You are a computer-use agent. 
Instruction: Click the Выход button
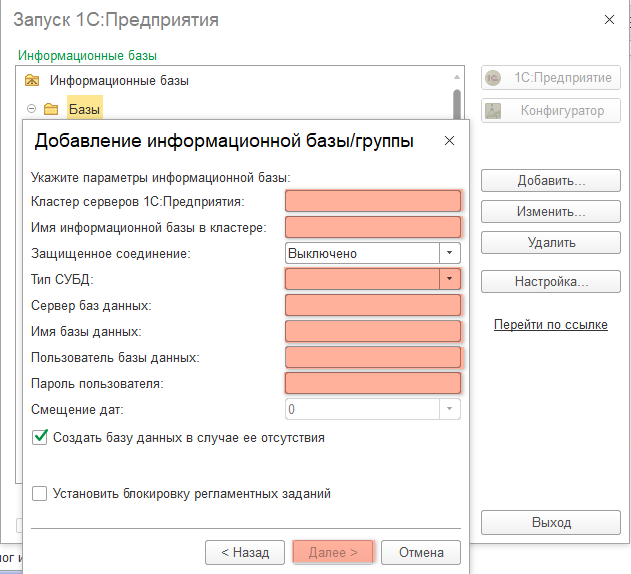[551, 522]
